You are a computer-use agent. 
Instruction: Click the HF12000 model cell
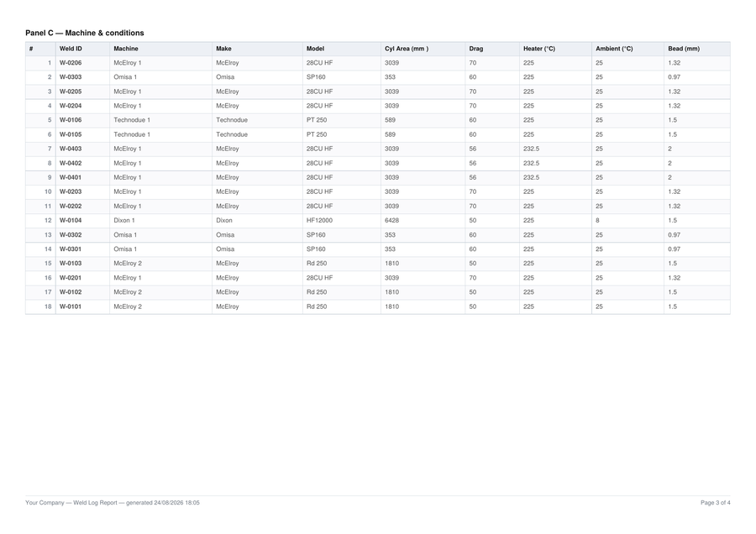319,220
